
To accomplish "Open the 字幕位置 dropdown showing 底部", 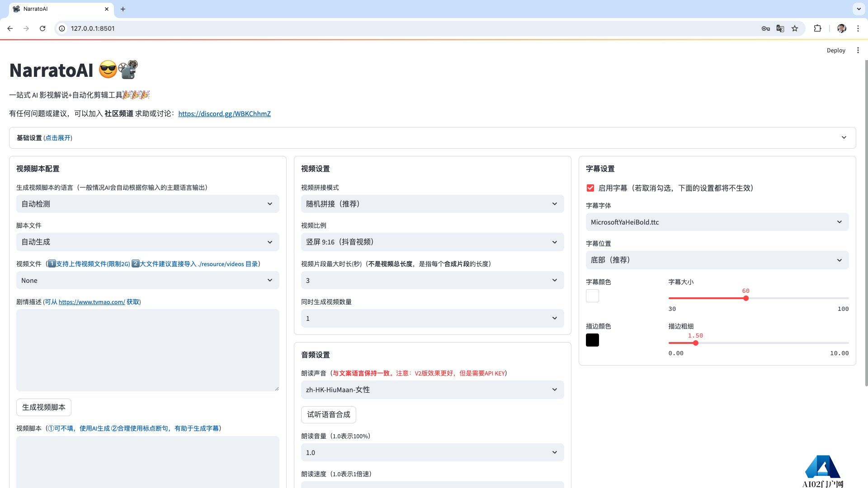I will coord(717,260).
